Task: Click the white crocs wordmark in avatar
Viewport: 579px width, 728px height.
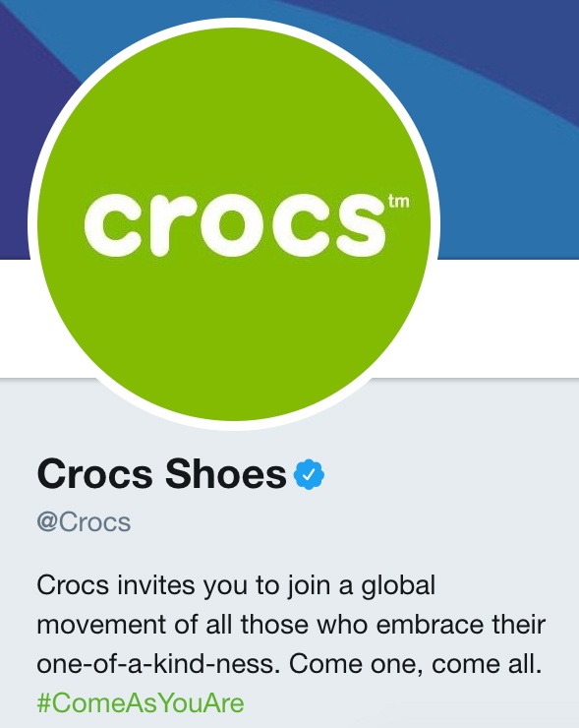Action: tap(235, 224)
